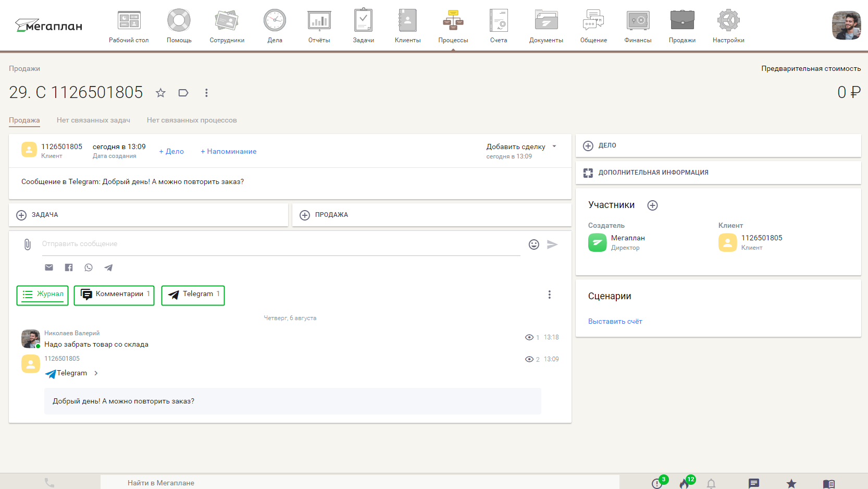Switch to Комментарии feed filter
The width and height of the screenshot is (868, 489).
tap(114, 295)
